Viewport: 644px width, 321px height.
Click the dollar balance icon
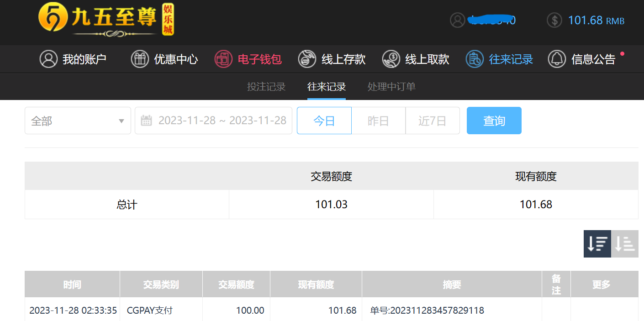tap(554, 20)
